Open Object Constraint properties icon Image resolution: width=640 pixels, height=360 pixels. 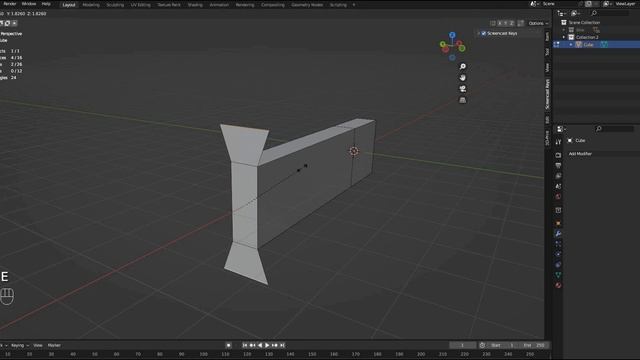(x=558, y=264)
